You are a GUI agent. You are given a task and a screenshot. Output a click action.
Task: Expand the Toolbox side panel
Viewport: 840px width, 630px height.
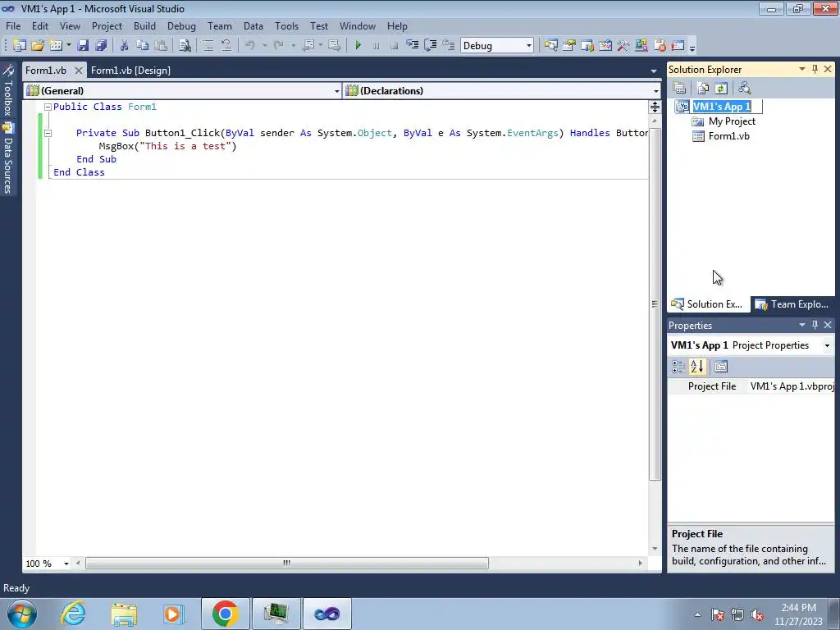(x=8, y=91)
